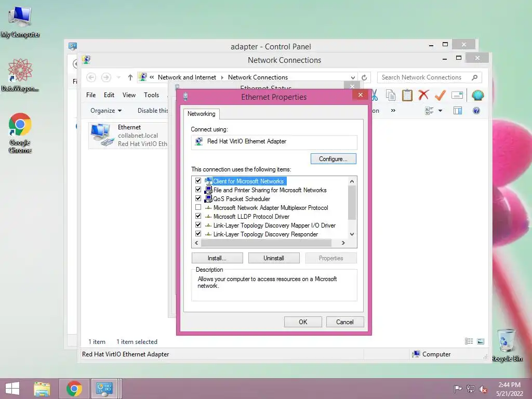The width and height of the screenshot is (532, 399).
Task: Uncheck Link-Layer Topology Discovery Mapper I/O Driver
Action: point(198,224)
